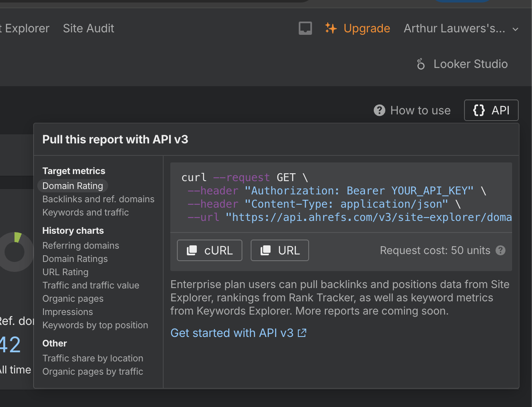Image resolution: width=532 pixels, height=407 pixels.
Task: Click the Upgrade sparkle icon
Action: [331, 28]
